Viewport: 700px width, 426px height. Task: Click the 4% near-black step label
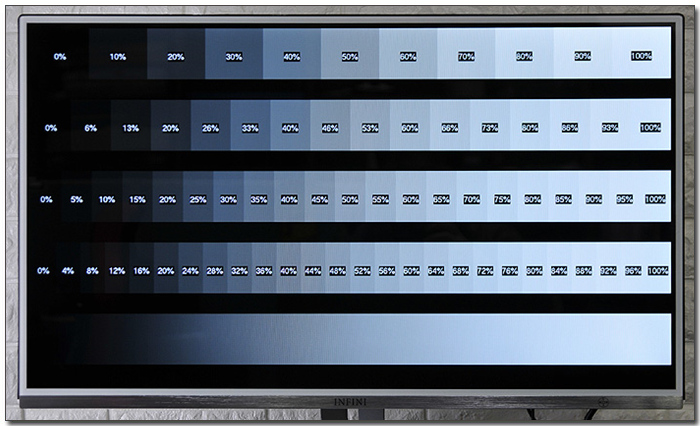(68, 271)
